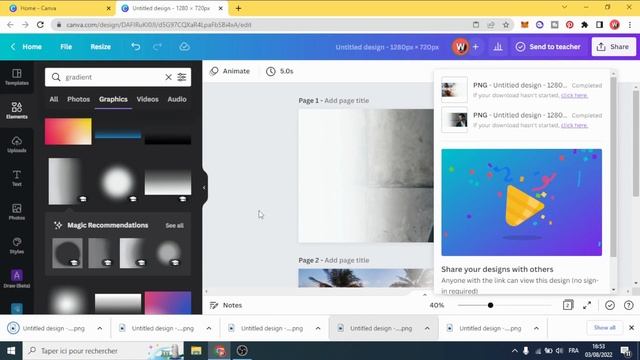Viewport: 640px width, 360px height.
Task: Go back Home from the editor
Action: pos(27,47)
